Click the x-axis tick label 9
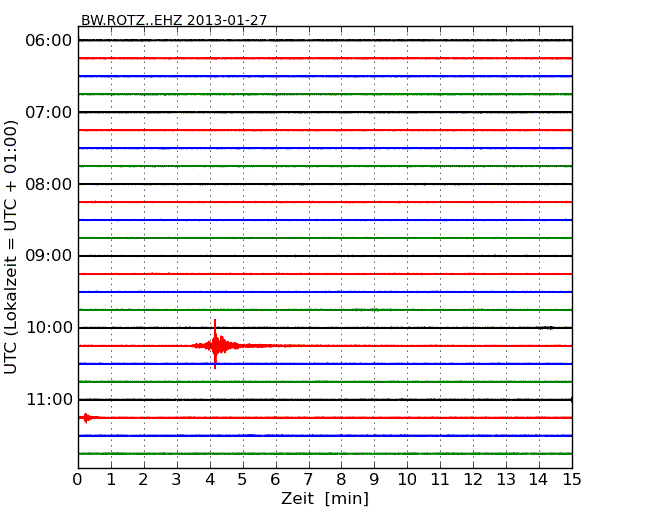650x520 pixels. [374, 479]
